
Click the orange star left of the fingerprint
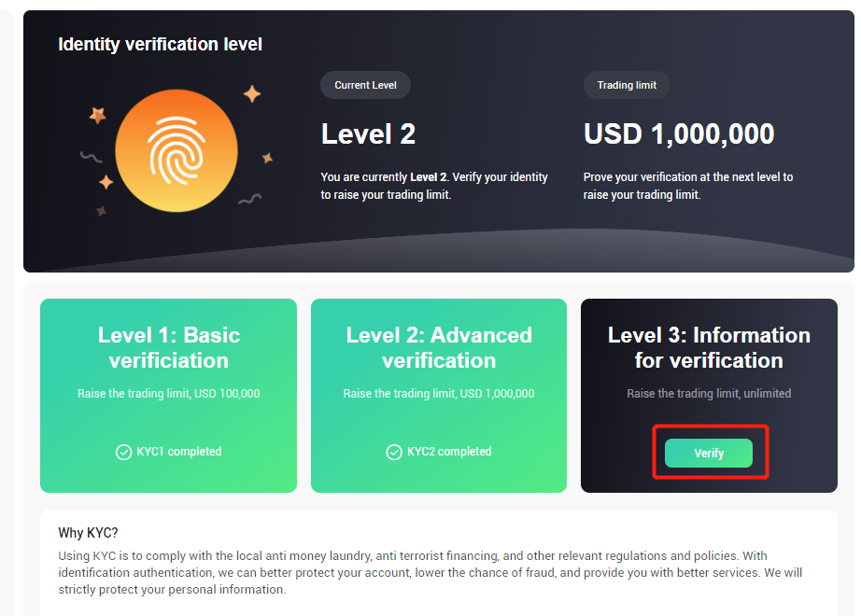(x=98, y=116)
